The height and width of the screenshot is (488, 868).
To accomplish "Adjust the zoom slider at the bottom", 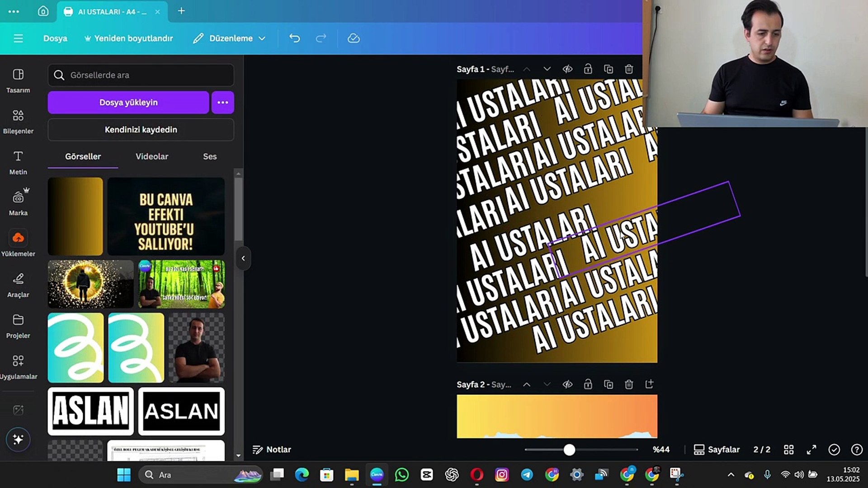I will [x=569, y=450].
